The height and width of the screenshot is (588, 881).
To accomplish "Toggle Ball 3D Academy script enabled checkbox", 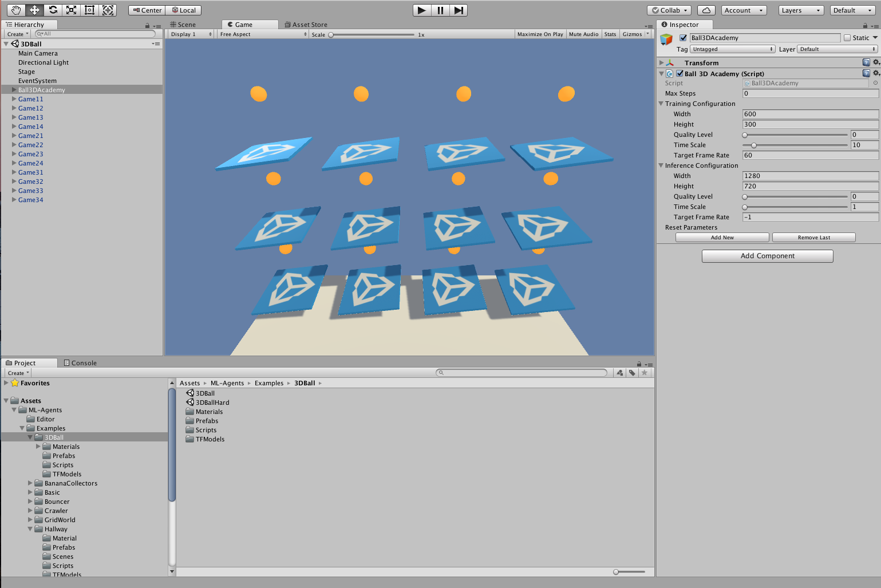I will [x=679, y=73].
